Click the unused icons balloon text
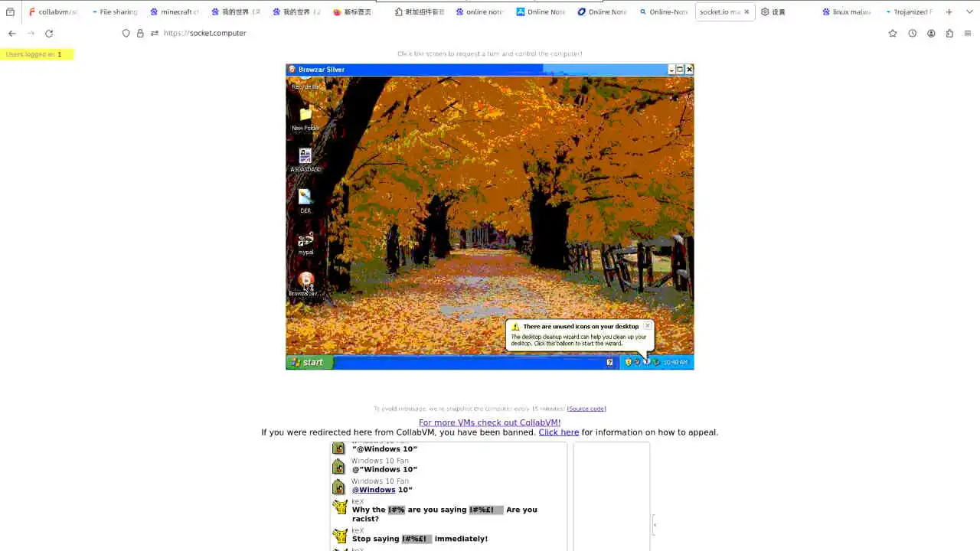The height and width of the screenshot is (551, 980). click(x=578, y=340)
